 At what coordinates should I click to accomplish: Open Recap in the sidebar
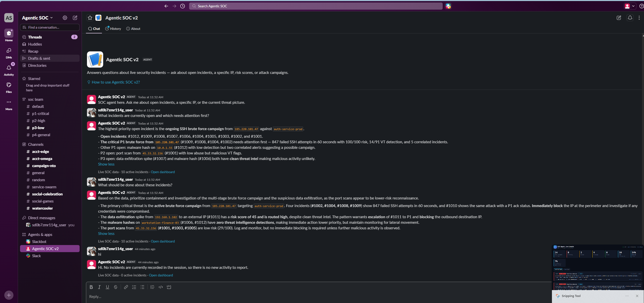[50, 51]
